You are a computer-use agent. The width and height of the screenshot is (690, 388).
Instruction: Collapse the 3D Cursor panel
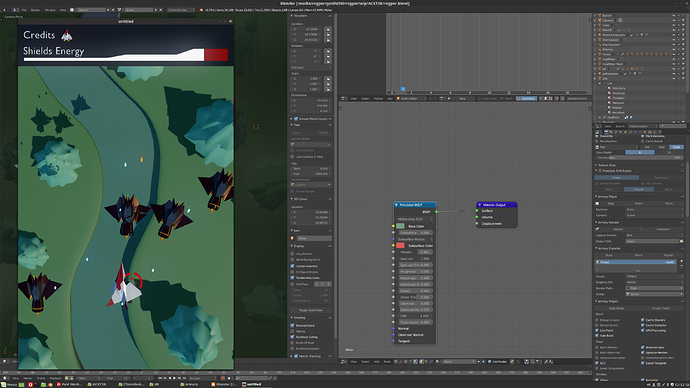(291, 199)
